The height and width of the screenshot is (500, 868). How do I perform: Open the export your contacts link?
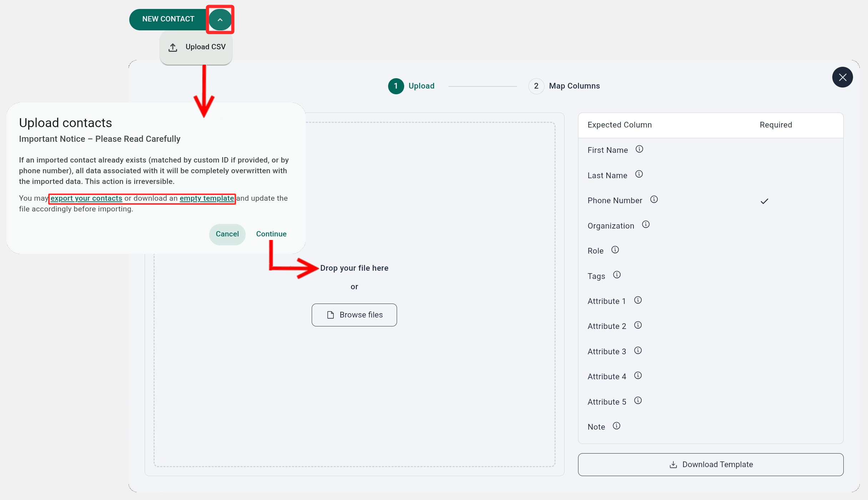[x=86, y=198]
